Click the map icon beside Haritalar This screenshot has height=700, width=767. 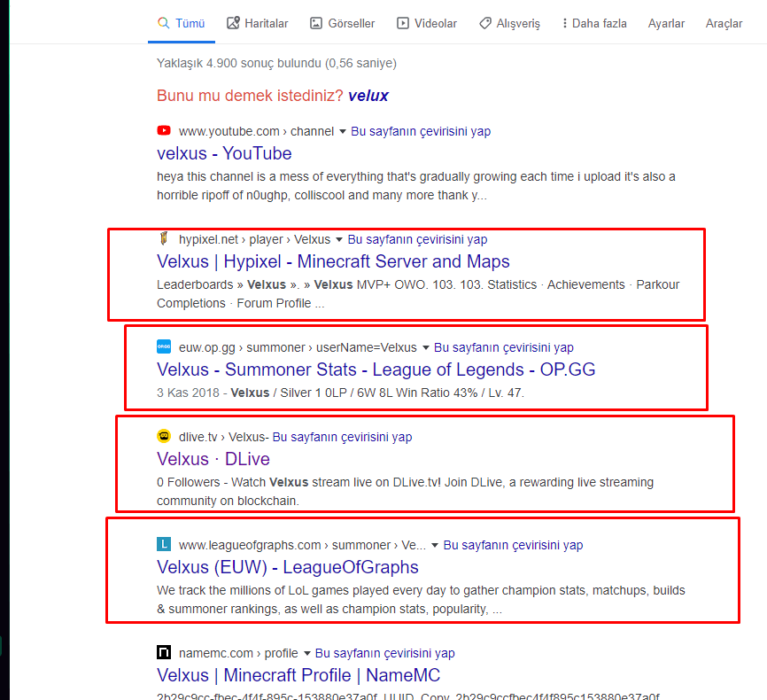(233, 23)
